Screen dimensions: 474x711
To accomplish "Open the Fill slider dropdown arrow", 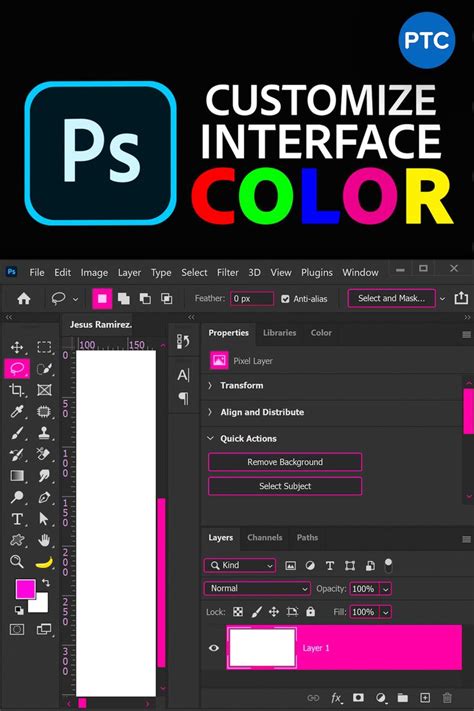I will click(x=385, y=612).
